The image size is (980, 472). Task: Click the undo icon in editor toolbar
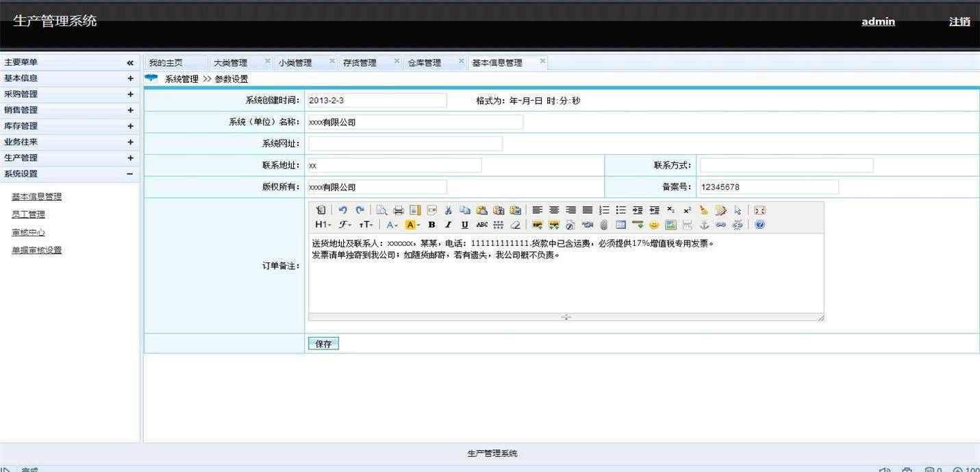343,210
